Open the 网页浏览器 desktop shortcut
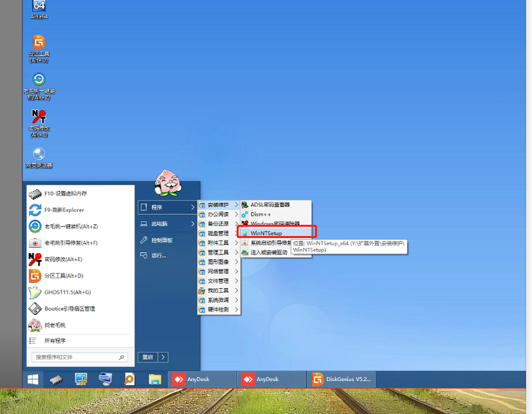Screen dimensions: 532x414 pyautogui.click(x=39, y=158)
